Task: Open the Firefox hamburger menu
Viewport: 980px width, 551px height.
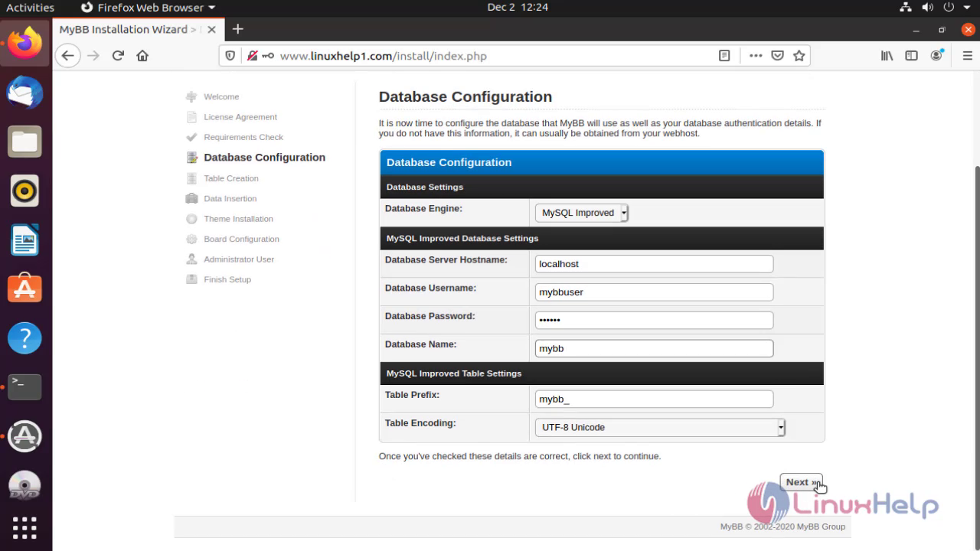Action: tap(966, 56)
